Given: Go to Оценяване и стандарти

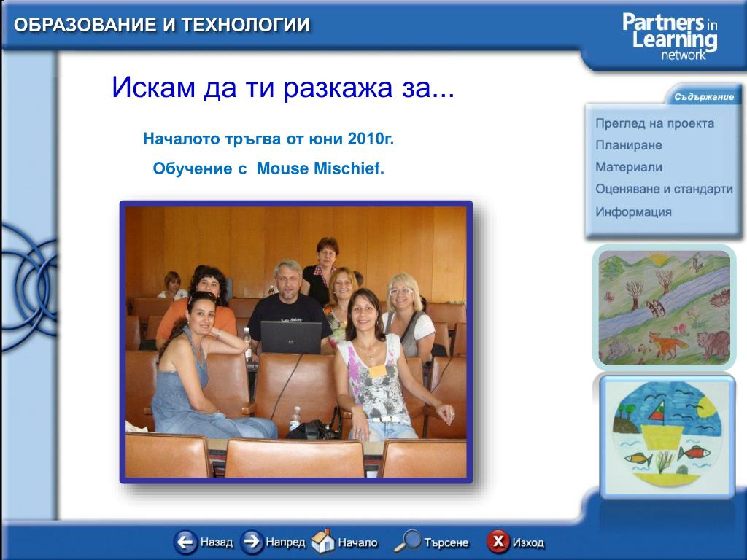Looking at the screenshot, I should pos(664,189).
